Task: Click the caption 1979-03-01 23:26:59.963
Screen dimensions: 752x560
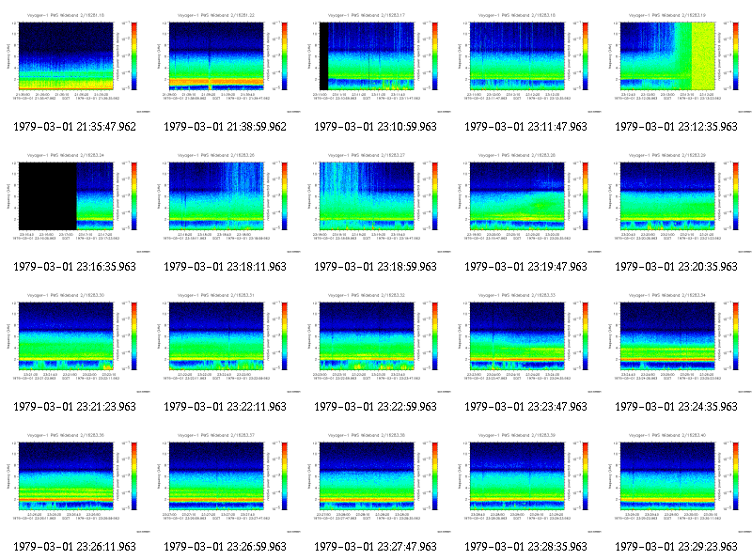Action: [225, 547]
